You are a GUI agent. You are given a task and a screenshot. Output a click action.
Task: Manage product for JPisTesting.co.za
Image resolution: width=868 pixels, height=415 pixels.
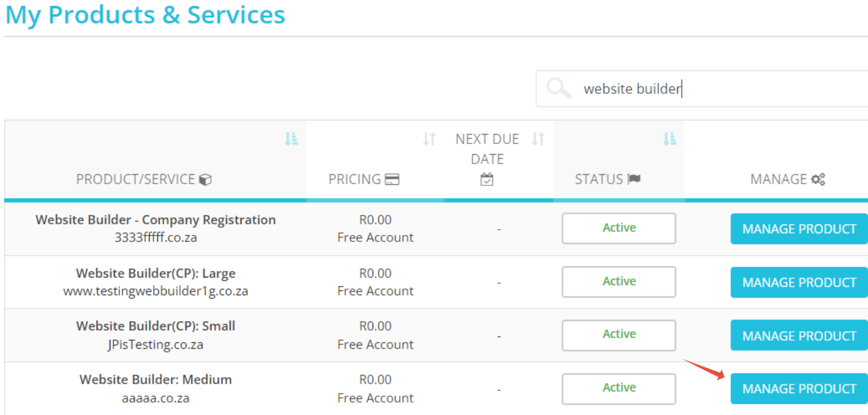click(x=799, y=335)
